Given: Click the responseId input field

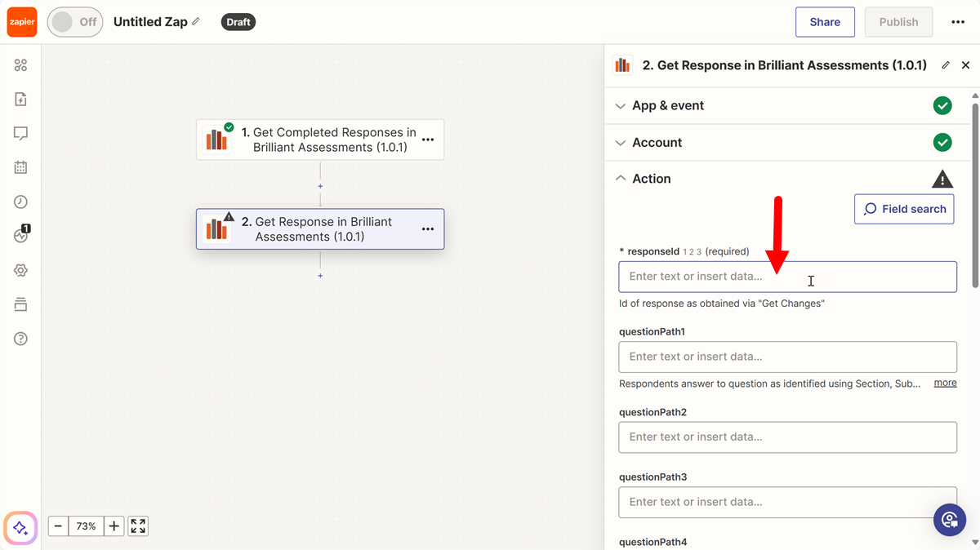Looking at the screenshot, I should tap(786, 277).
